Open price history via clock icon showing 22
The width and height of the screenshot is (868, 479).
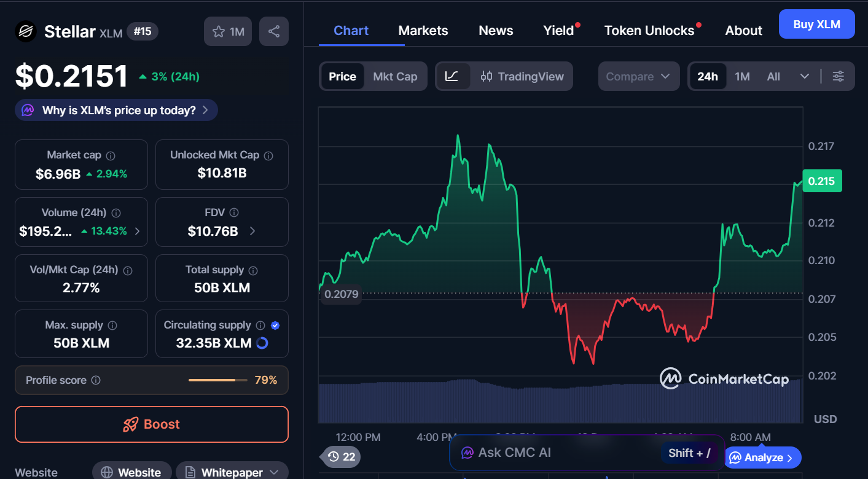tap(340, 457)
